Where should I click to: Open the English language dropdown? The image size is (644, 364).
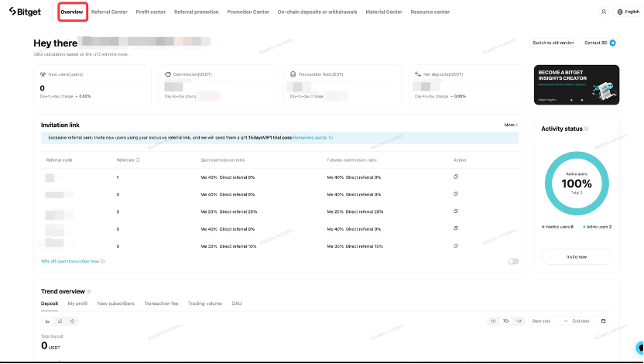click(x=628, y=12)
